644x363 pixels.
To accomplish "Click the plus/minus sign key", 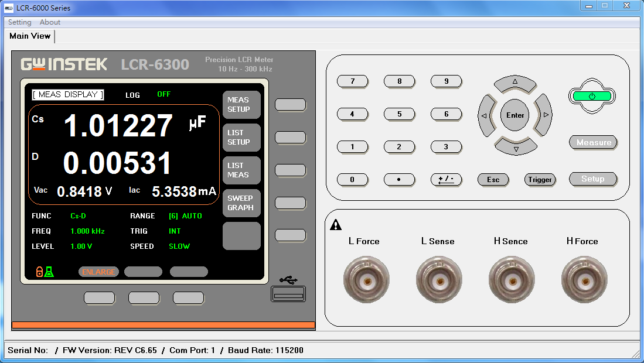I will point(447,180).
